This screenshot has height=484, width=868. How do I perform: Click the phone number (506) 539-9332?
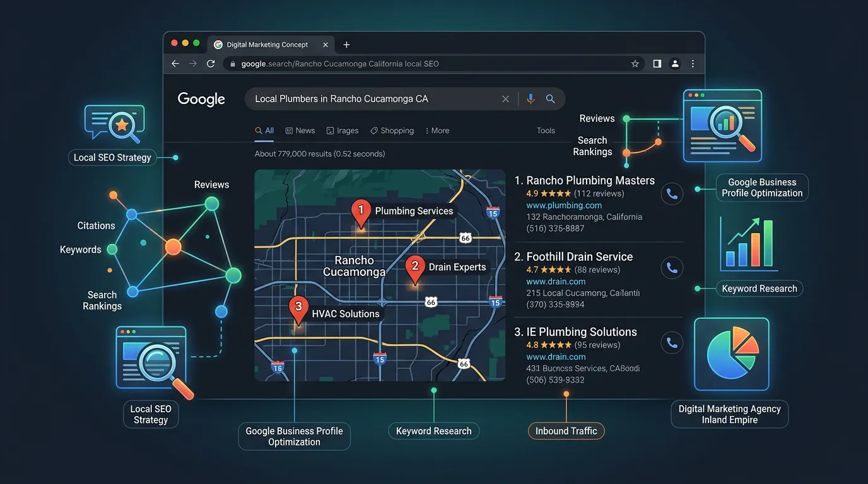coord(555,380)
